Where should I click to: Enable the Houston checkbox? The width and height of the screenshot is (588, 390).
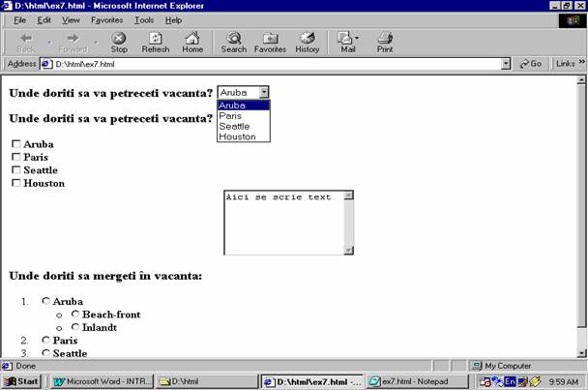point(15,182)
